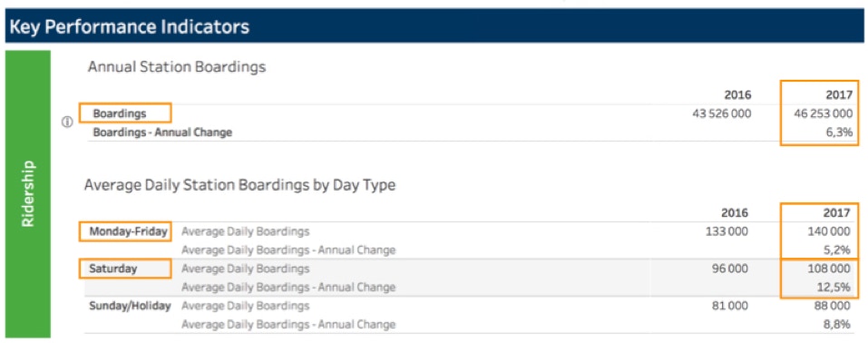
Task: Click the Annual Station Boardings title
Action: point(177,67)
